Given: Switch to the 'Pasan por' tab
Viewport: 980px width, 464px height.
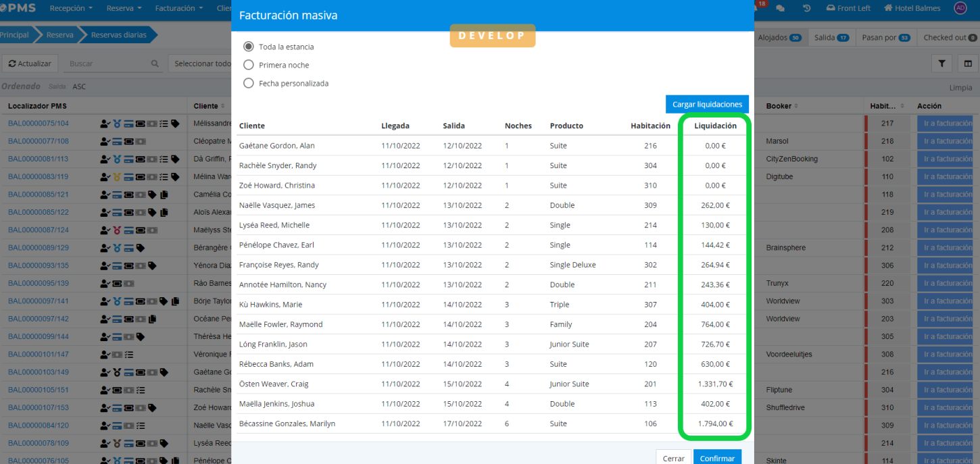Looking at the screenshot, I should (x=885, y=38).
